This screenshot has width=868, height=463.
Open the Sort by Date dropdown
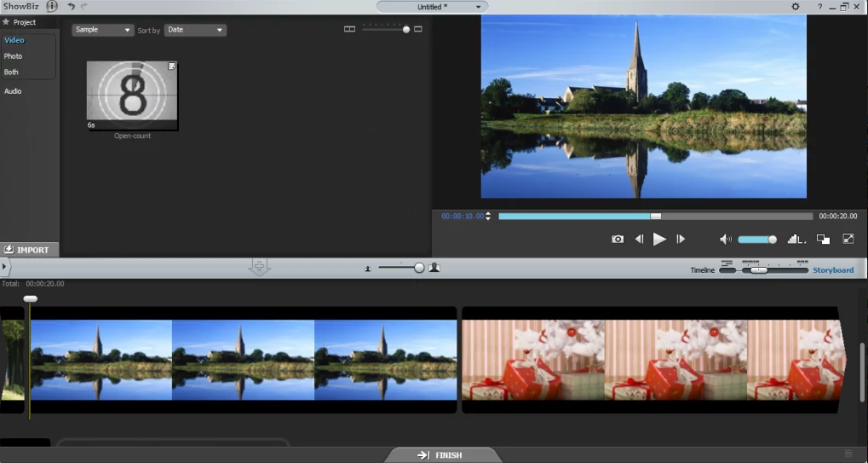195,30
